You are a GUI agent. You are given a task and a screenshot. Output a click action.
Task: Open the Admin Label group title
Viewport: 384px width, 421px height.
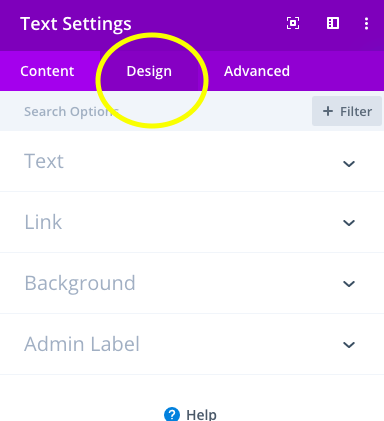[x=82, y=344]
